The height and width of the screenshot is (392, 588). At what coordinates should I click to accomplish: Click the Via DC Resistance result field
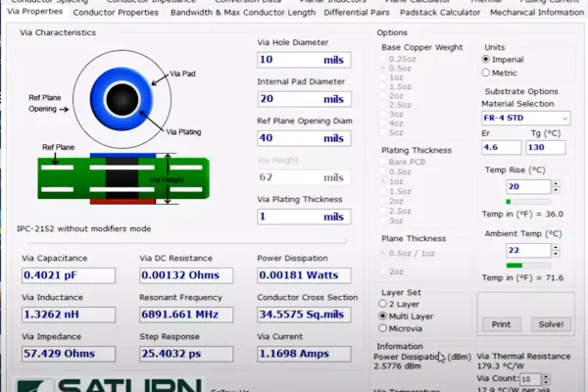[186, 275]
